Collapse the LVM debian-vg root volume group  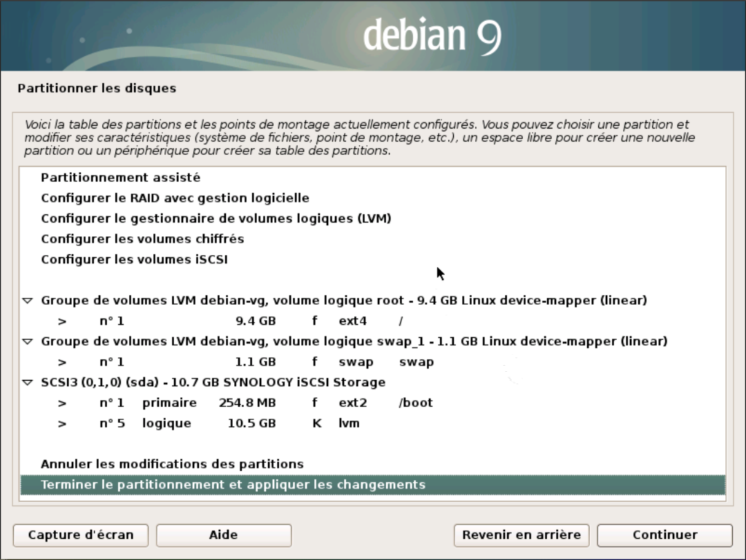pyautogui.click(x=28, y=301)
